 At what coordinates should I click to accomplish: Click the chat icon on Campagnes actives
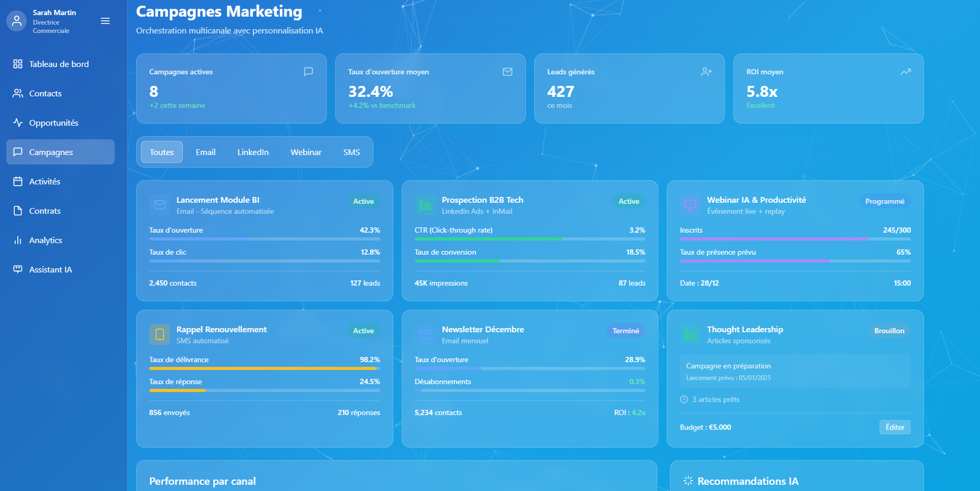click(x=308, y=72)
